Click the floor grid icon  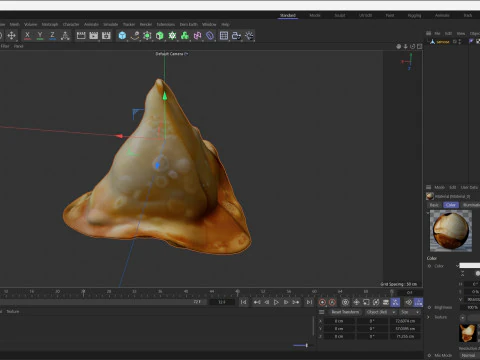click(224, 36)
